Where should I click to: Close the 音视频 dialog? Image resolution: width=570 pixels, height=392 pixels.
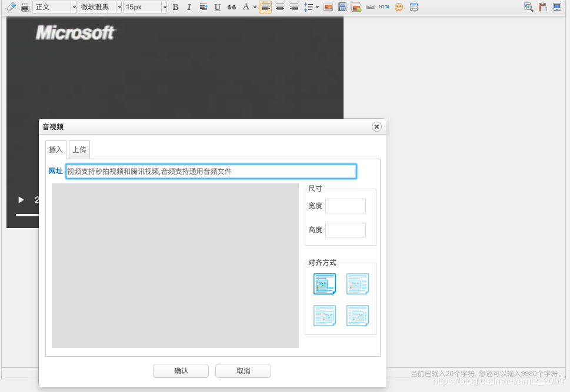[x=376, y=126]
